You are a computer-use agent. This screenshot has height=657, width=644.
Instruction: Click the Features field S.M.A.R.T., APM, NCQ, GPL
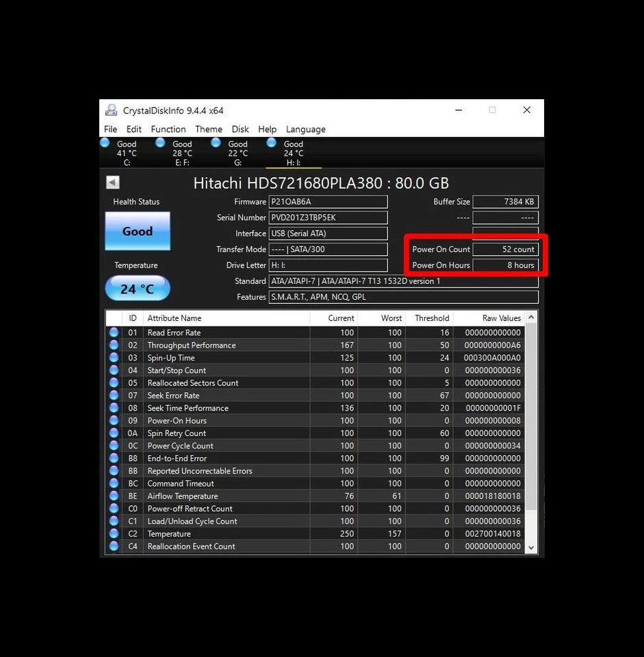(x=403, y=297)
